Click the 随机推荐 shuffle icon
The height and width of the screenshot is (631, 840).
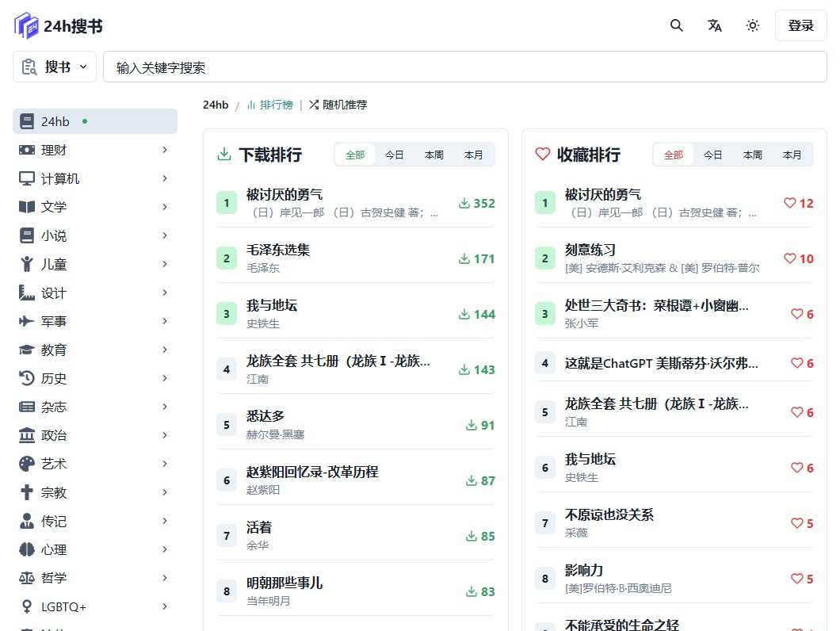(315, 104)
